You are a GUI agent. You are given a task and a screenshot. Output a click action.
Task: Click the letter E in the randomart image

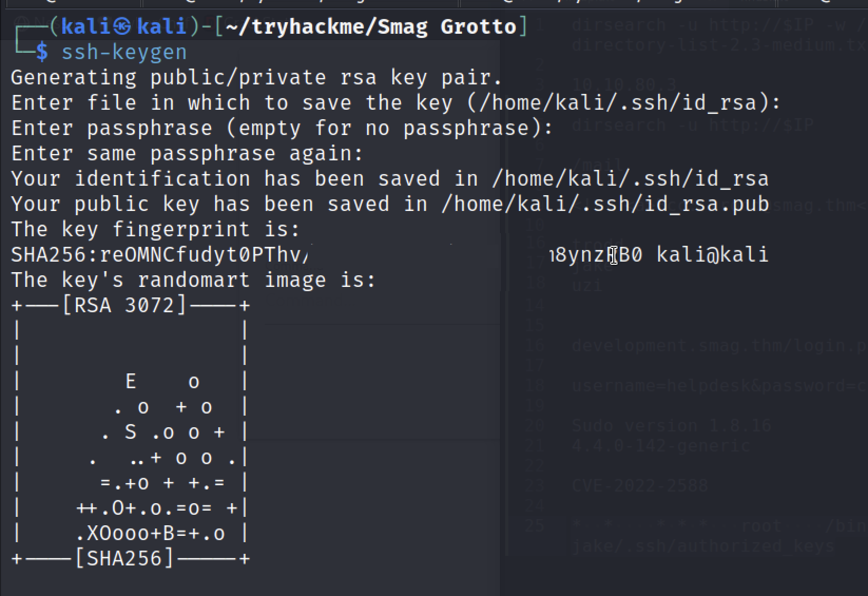131,381
